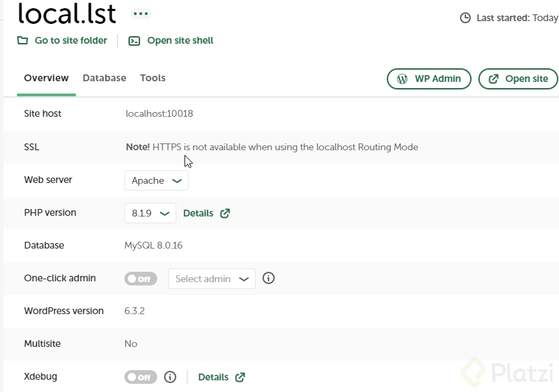The image size is (559, 392).
Task: Open the PHP version Details link
Action: [198, 213]
